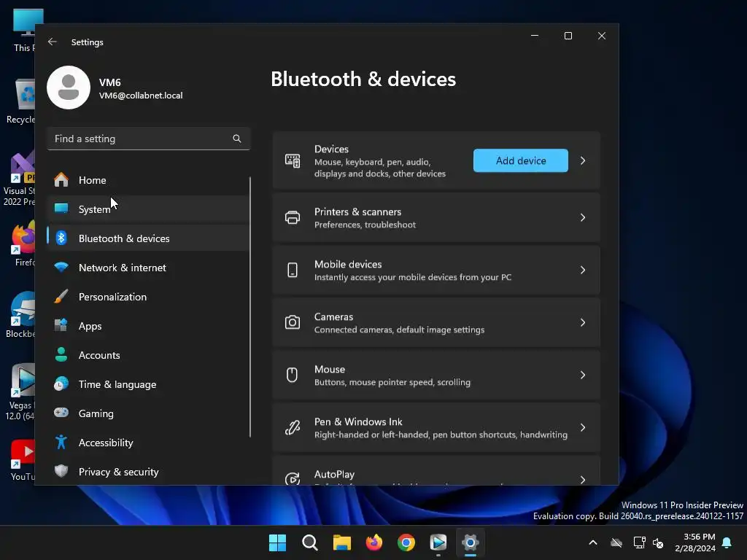Open the Cameras settings card
Viewport: 747px width, 560px height.
[x=436, y=323]
